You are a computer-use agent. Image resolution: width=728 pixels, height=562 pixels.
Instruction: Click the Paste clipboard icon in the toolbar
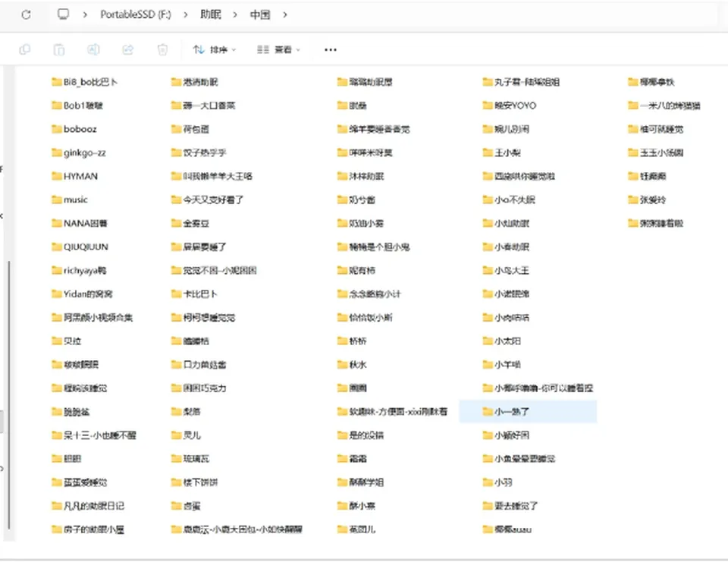point(59,49)
